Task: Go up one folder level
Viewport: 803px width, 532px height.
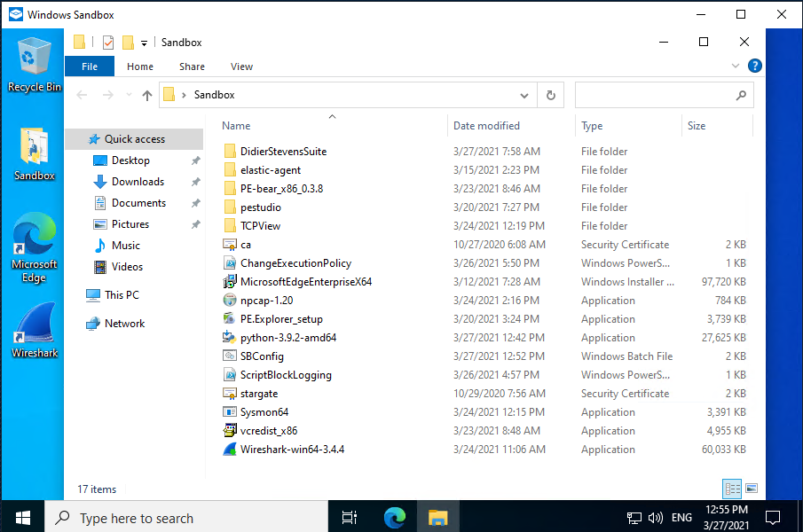Action: 147,95
